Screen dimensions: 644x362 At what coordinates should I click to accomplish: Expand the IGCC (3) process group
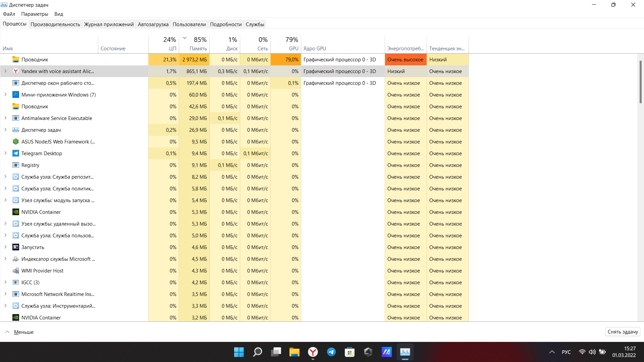5,282
